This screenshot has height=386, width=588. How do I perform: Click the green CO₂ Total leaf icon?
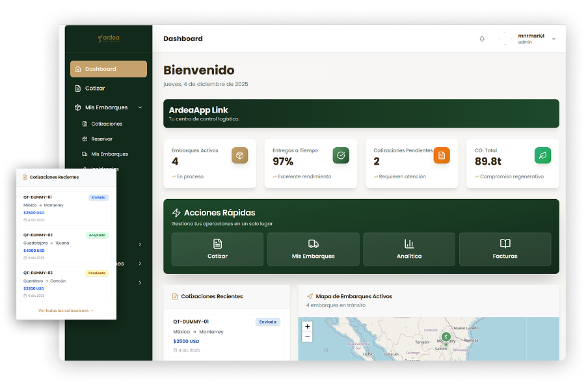[542, 156]
